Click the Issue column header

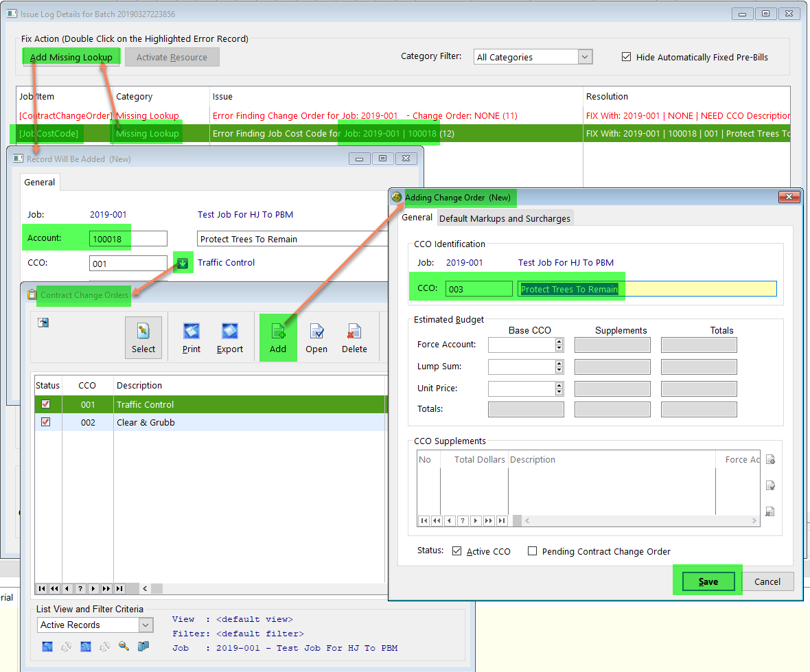396,97
